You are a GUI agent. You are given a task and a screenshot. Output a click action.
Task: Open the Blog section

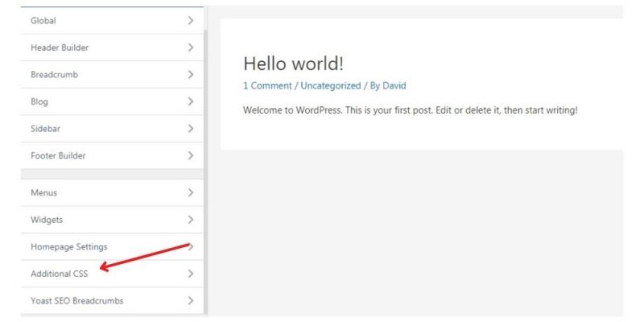pos(112,101)
